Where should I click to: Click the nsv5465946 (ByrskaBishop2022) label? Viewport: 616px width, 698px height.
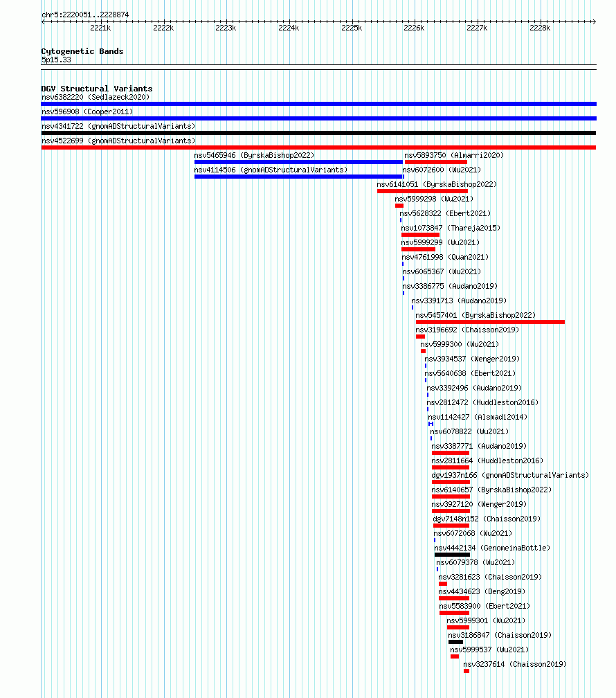coord(254,155)
